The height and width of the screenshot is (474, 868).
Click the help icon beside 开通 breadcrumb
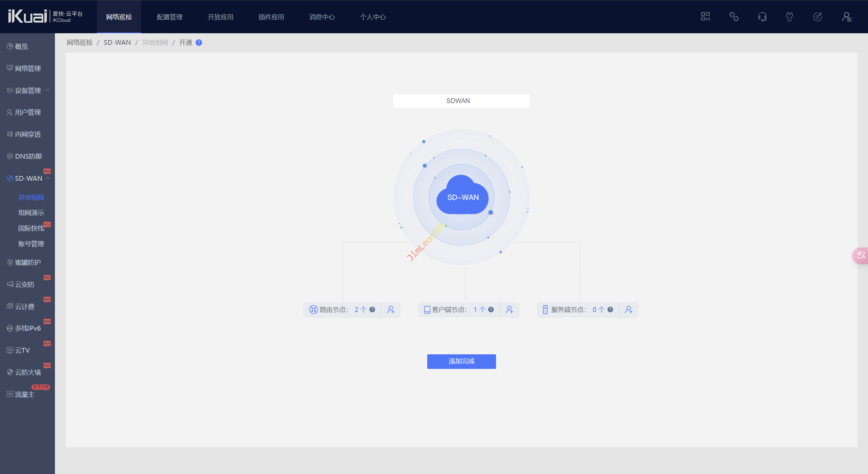tap(199, 42)
